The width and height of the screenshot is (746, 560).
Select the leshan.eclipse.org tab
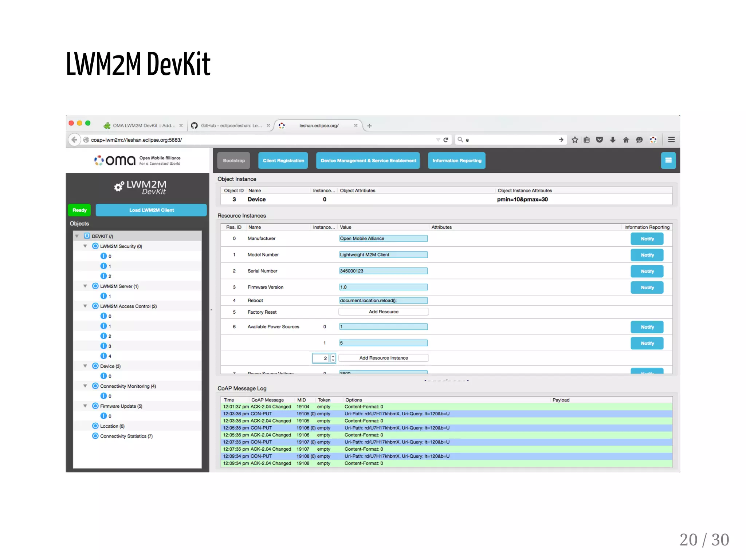319,125
